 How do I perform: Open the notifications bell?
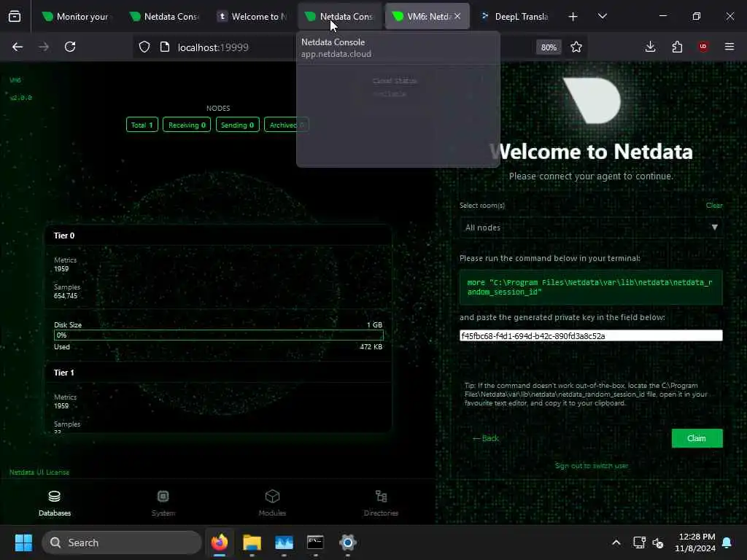727,542
